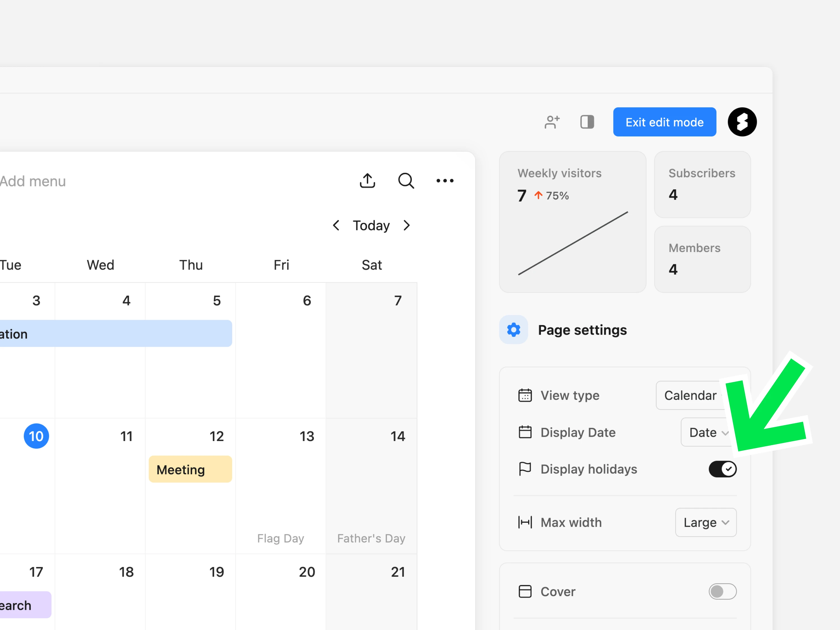
Task: Click the Father's Day holiday label
Action: [x=371, y=538]
